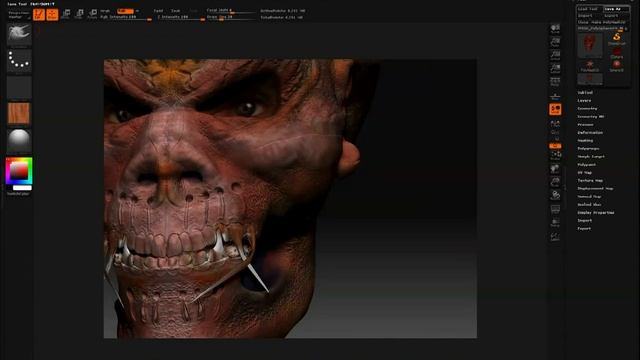This screenshot has width=640, height=360.
Task: Open the Dots stroke type picker
Action: pos(19,61)
